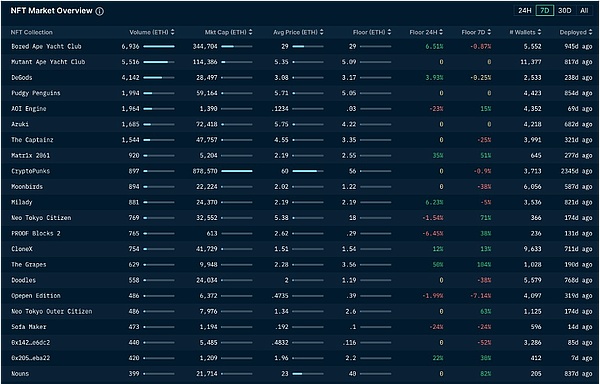Click Floor (ETH) column sort arrows
The image size is (600, 384).
click(390, 33)
